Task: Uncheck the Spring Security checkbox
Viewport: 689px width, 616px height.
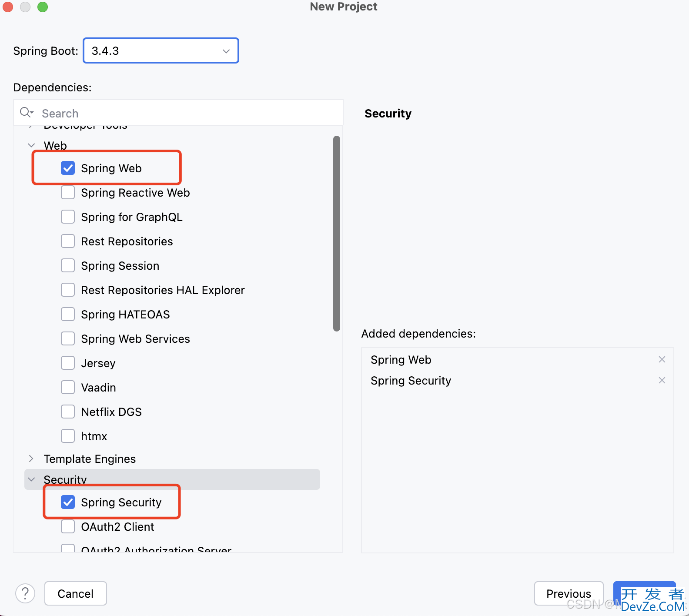Action: [x=68, y=502]
